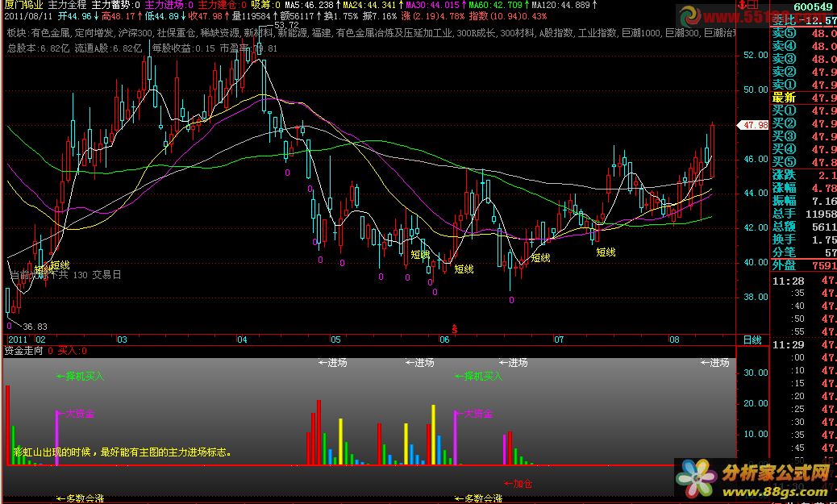Click the 总手 total volume row
The width and height of the screenshot is (837, 504).
[804, 214]
